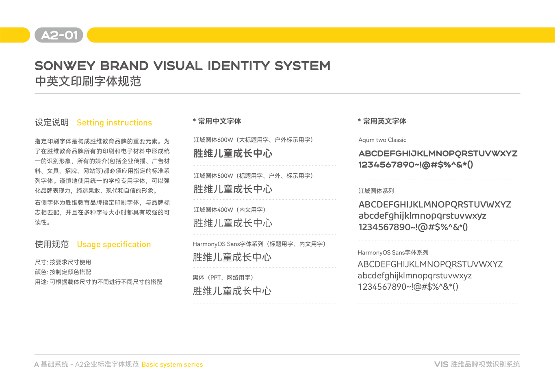Click the yellow Usage specification label
The image size is (555, 392).
[114, 244]
